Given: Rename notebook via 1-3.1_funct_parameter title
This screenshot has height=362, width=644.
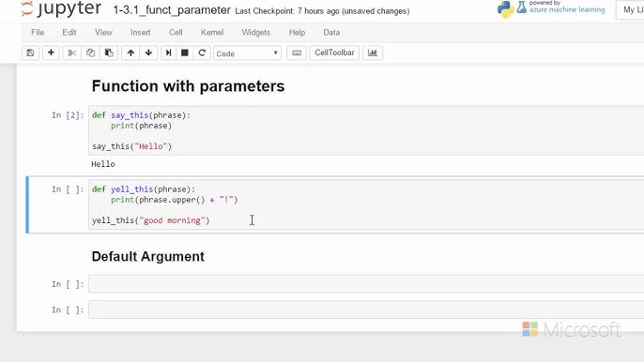Looking at the screenshot, I should (172, 10).
